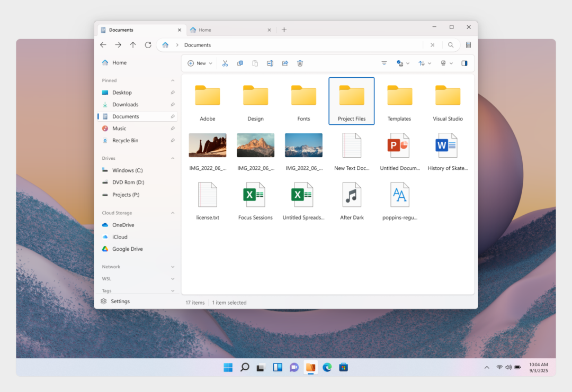The width and height of the screenshot is (572, 392).
Task: Add a new tab
Action: pos(284,30)
